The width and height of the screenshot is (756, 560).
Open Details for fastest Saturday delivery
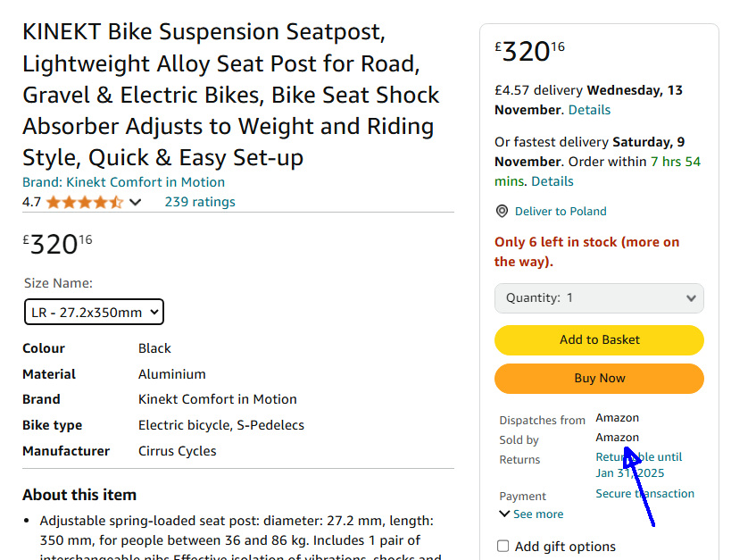click(x=552, y=181)
